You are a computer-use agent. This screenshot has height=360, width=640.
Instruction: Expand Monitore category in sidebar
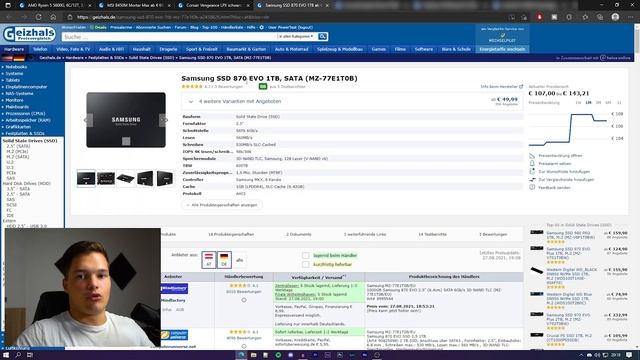(14, 100)
